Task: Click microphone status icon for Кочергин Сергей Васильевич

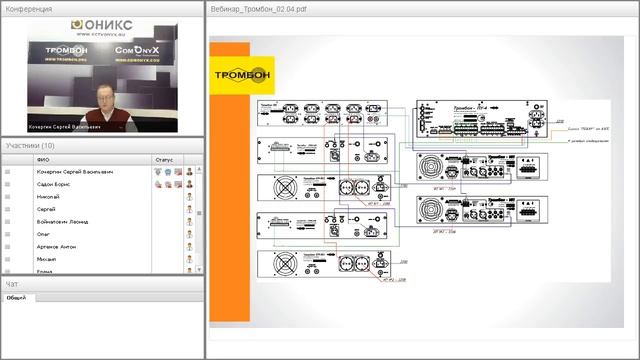Action: pyautogui.click(x=158, y=172)
